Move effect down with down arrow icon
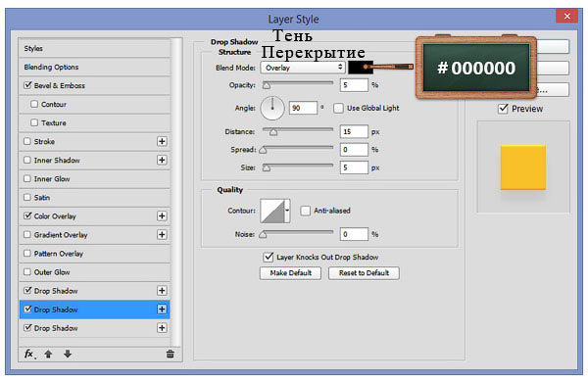588x382 pixels. point(68,354)
